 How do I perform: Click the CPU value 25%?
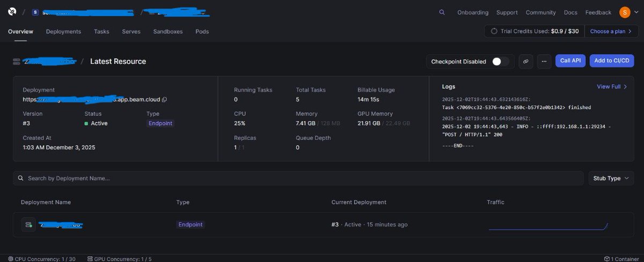click(240, 123)
